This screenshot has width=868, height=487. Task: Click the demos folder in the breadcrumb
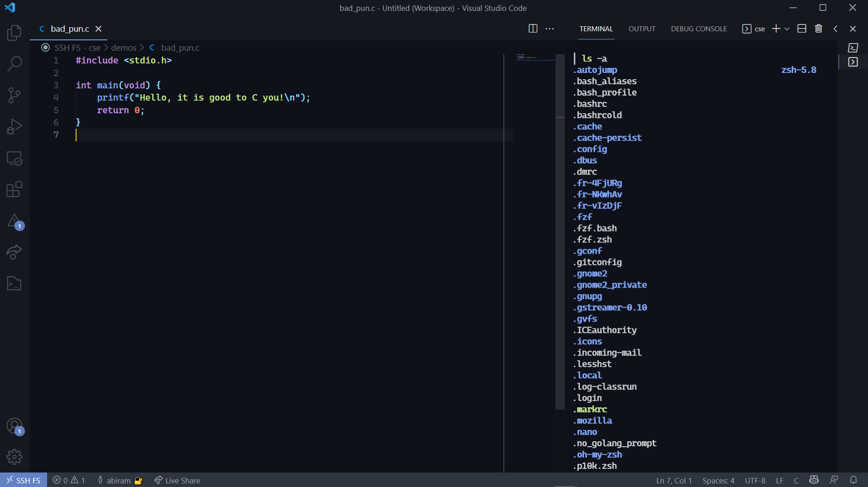click(124, 48)
